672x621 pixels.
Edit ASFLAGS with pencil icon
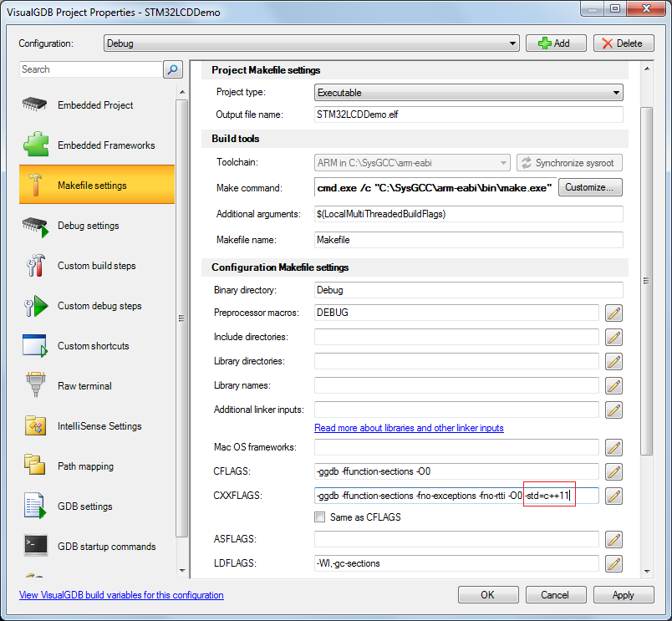pyautogui.click(x=613, y=539)
